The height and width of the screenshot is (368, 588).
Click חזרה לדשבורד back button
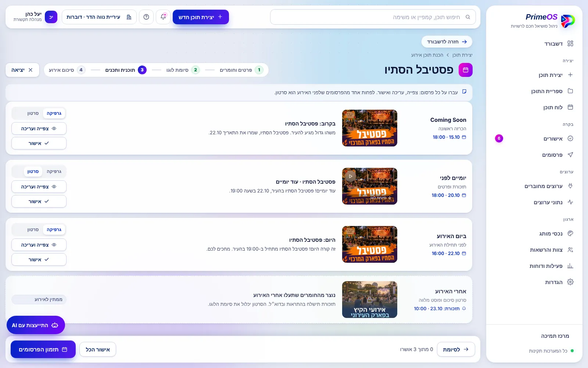[x=447, y=42]
